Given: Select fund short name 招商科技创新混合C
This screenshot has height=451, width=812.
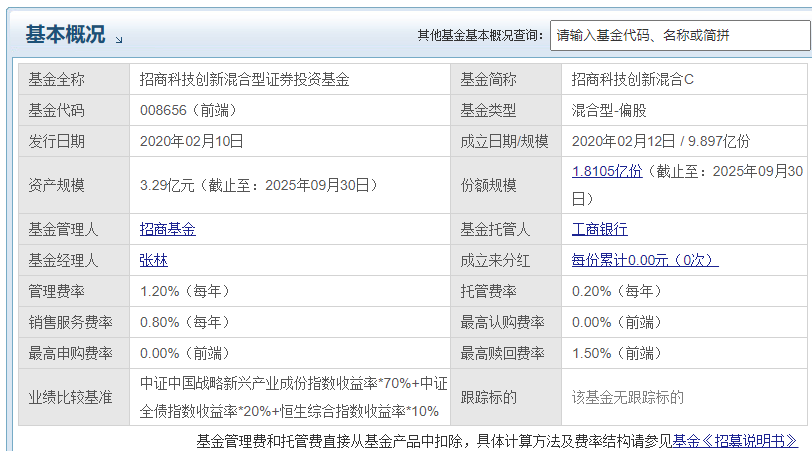Looking at the screenshot, I should (x=632, y=79).
